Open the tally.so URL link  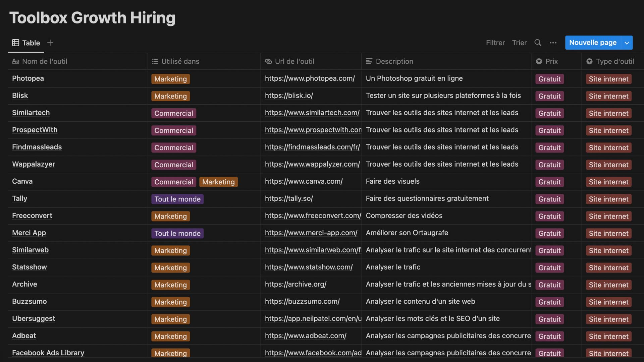pos(289,198)
